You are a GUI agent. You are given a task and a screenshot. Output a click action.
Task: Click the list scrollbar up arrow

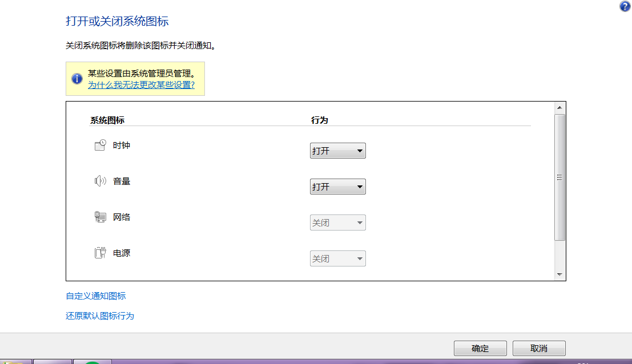click(559, 108)
